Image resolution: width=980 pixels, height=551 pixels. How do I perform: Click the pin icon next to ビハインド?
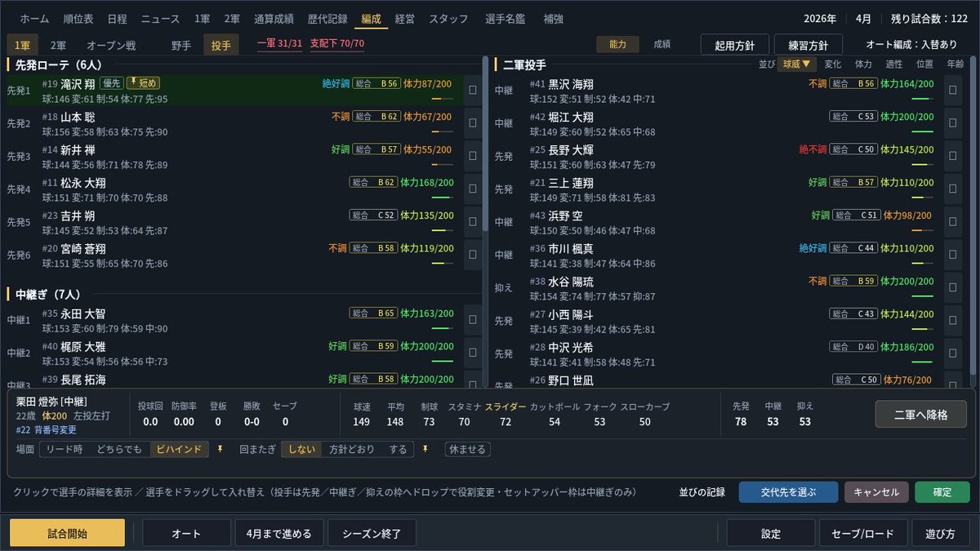[x=219, y=449]
